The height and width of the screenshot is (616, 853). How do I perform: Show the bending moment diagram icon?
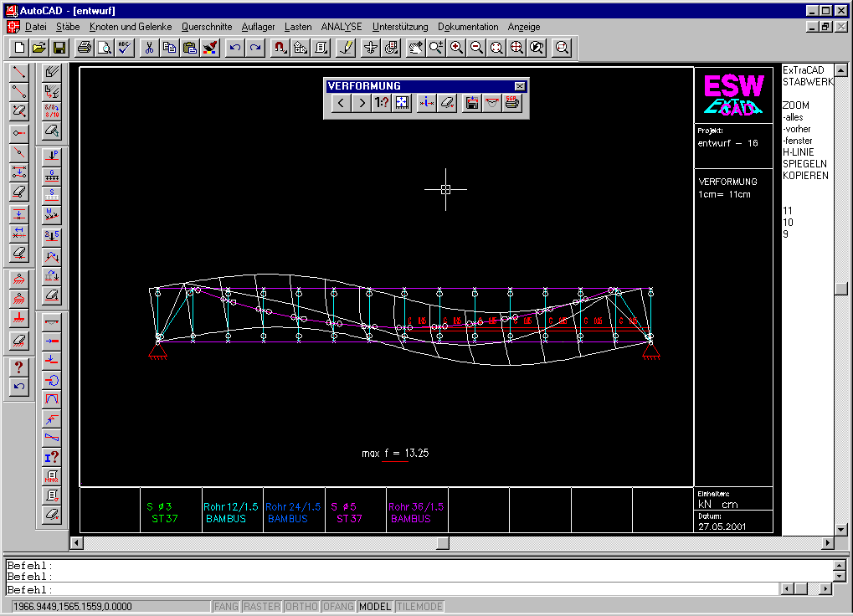click(52, 399)
